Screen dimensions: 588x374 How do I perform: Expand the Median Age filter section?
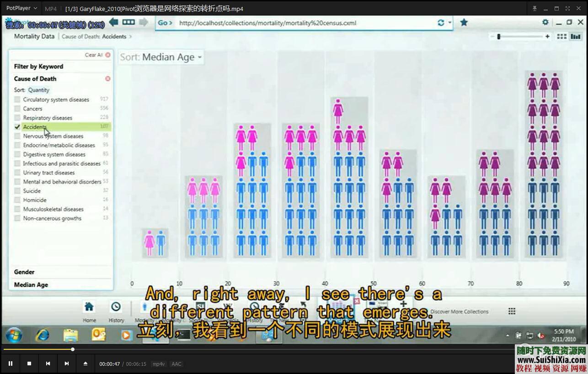pos(31,284)
